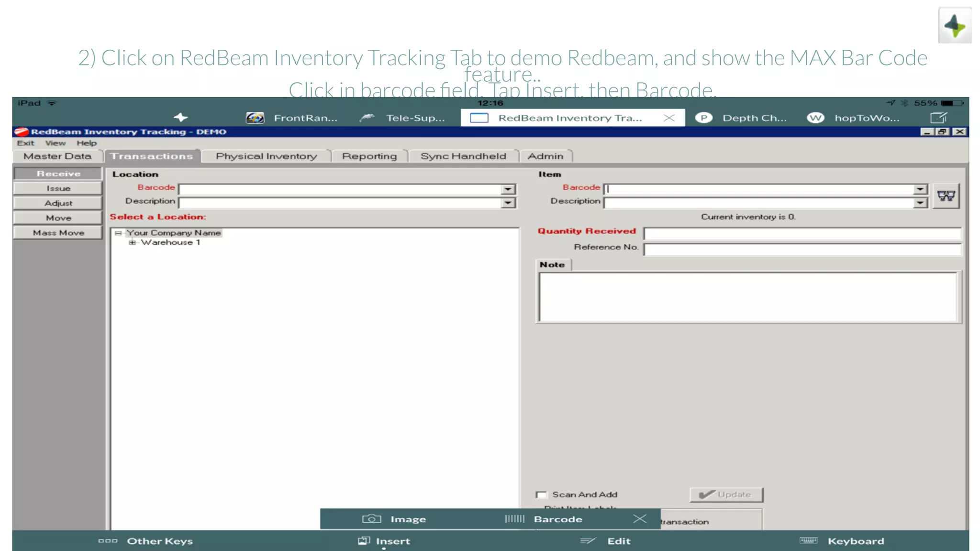Screen dimensions: 980x551
Task: Tap the hopTo logo in slide corner
Action: click(955, 25)
